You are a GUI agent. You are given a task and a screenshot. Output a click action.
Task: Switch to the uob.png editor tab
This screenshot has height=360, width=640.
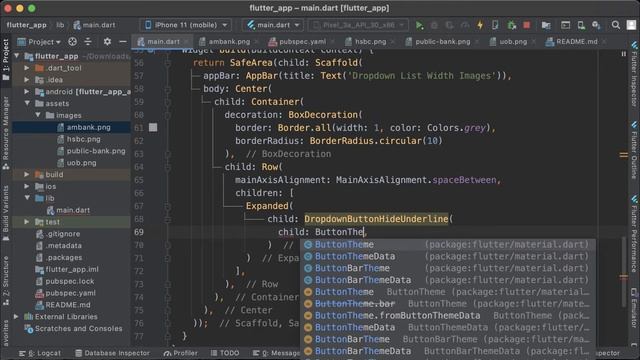point(513,42)
